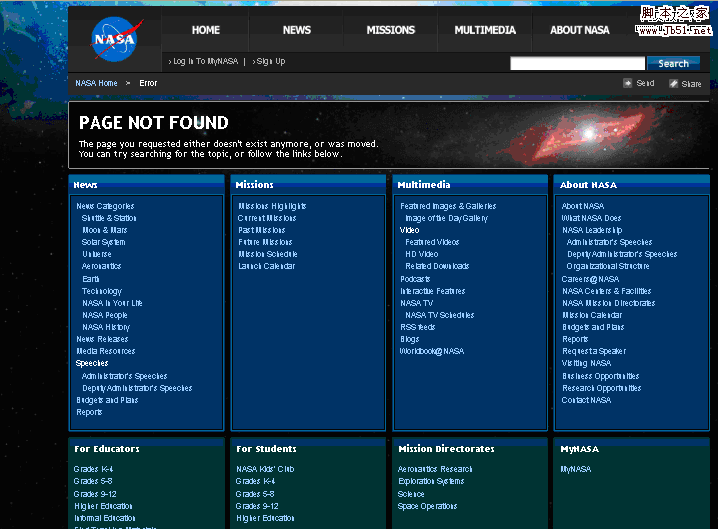Open Blogs link
This screenshot has width=718, height=529.
pos(409,339)
